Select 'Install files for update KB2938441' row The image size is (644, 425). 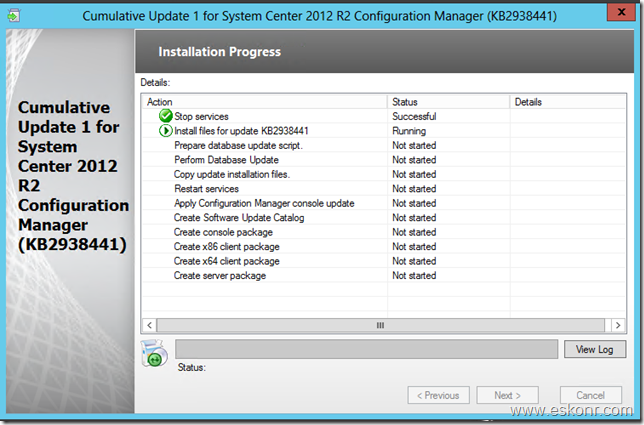(x=384, y=131)
